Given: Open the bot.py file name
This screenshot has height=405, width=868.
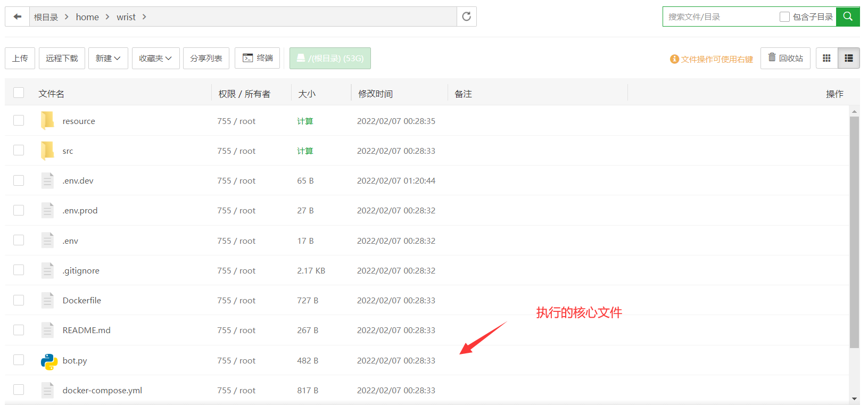Looking at the screenshot, I should pos(75,360).
